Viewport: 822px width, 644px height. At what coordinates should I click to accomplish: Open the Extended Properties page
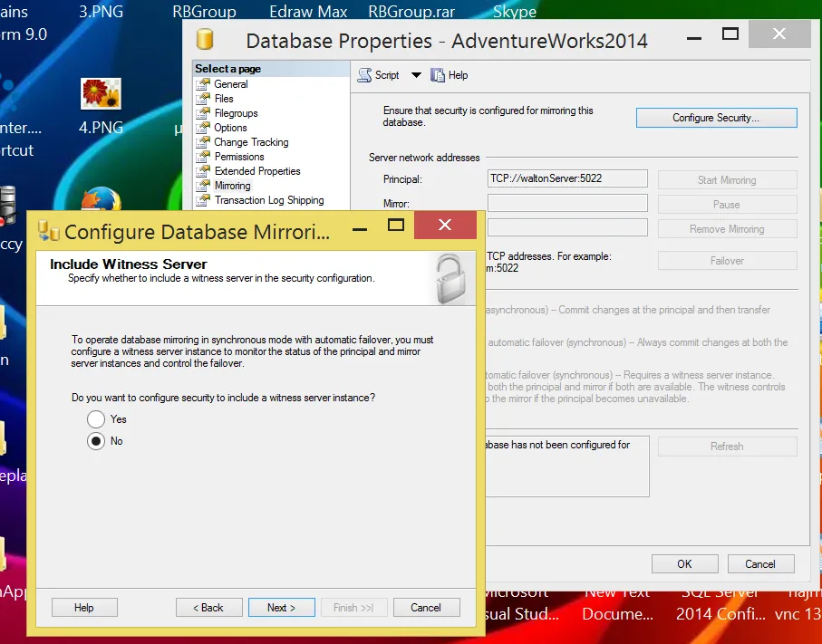click(x=257, y=171)
